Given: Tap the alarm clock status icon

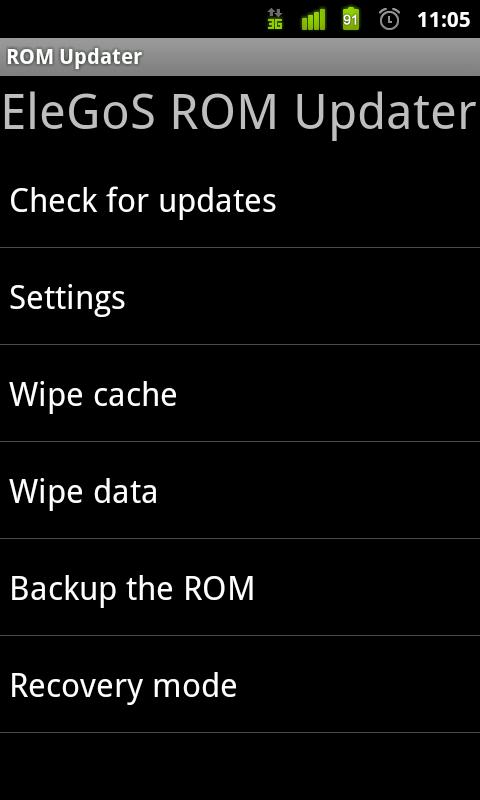Looking at the screenshot, I should pos(390,19).
